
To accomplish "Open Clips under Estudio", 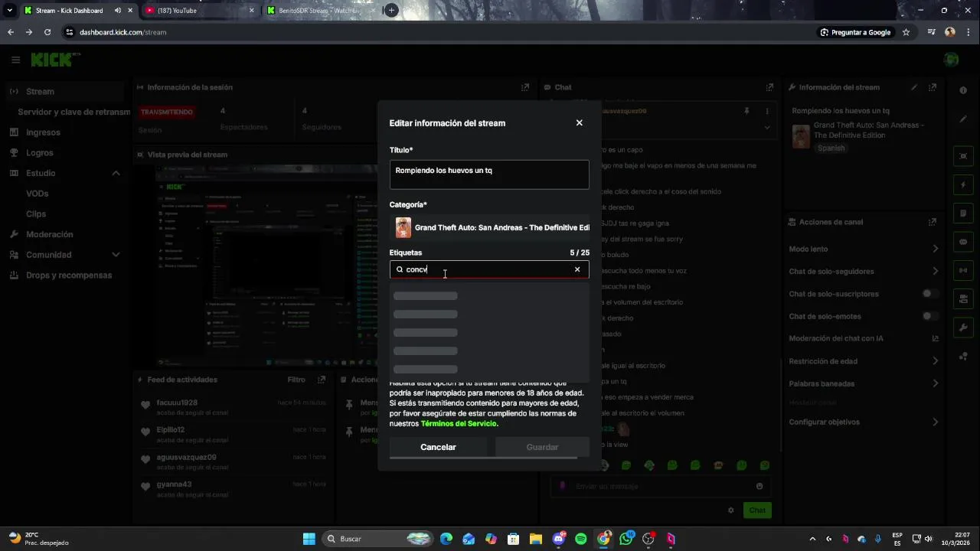I will [36, 214].
